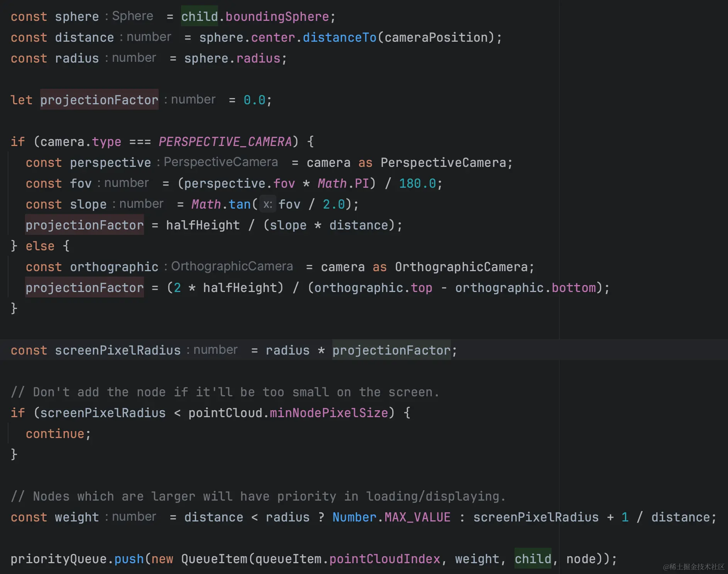Click the '180.0' number literal
This screenshot has width=728, height=574.
point(417,183)
